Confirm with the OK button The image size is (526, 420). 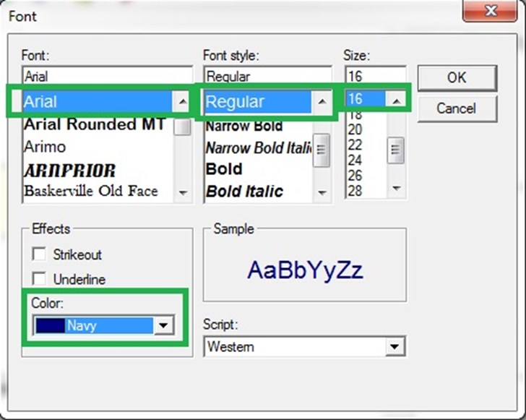point(457,78)
